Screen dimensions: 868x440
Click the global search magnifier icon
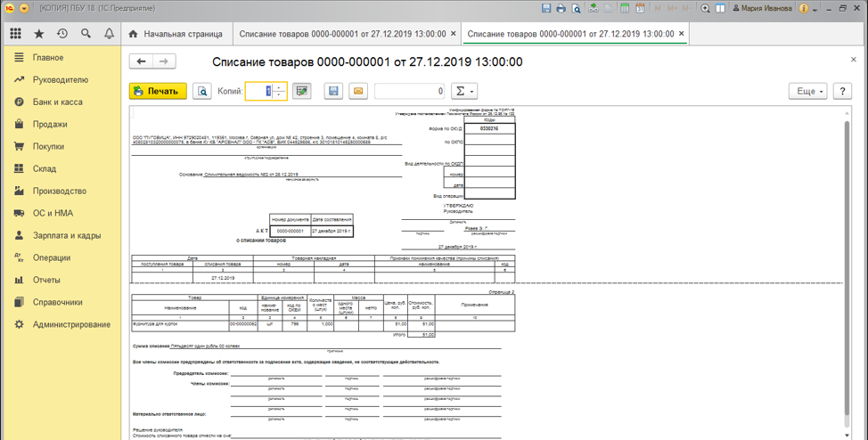(86, 34)
